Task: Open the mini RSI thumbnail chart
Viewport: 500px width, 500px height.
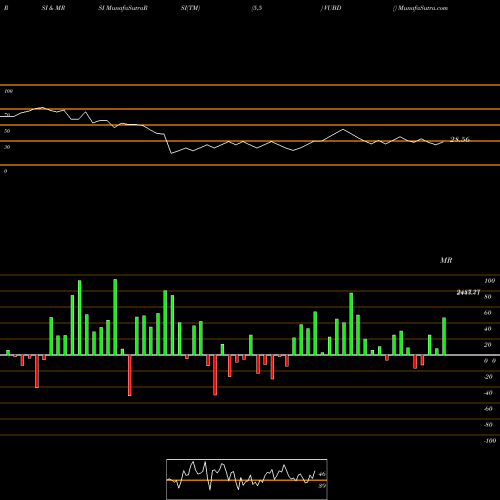Action: point(247,479)
